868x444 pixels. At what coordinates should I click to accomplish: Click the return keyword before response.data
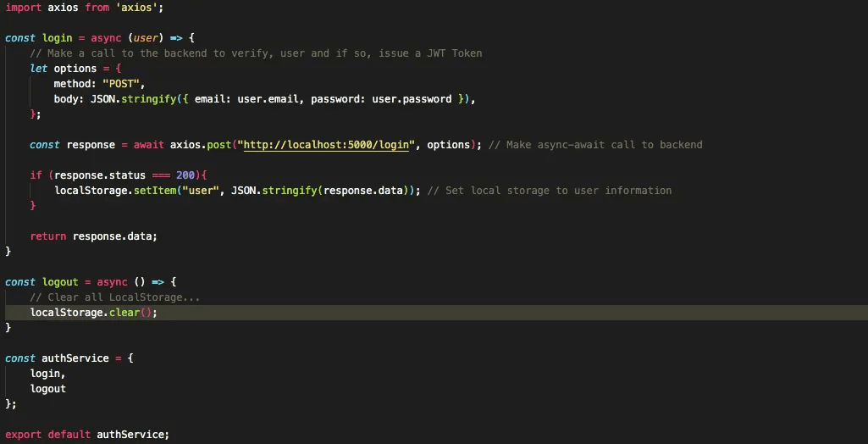47,236
